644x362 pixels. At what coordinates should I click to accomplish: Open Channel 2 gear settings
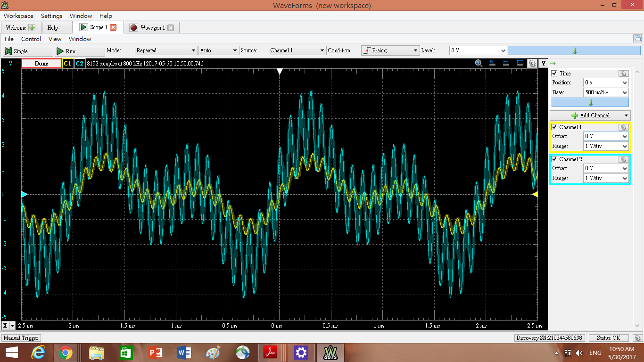(623, 159)
